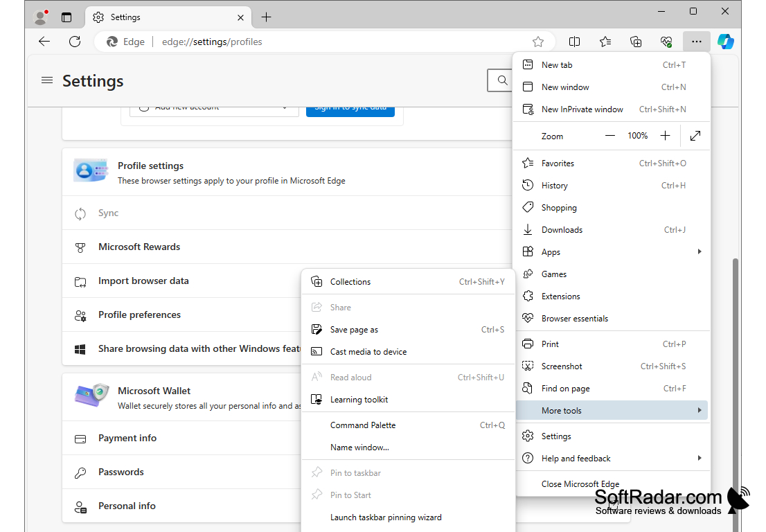Choose Screenshot from the menu

[x=612, y=366]
